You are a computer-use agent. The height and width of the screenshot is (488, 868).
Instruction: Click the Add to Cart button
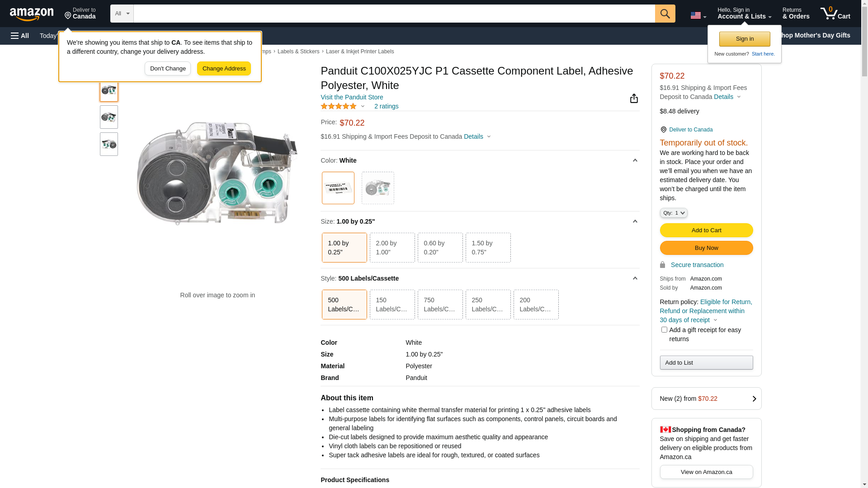pos(706,230)
